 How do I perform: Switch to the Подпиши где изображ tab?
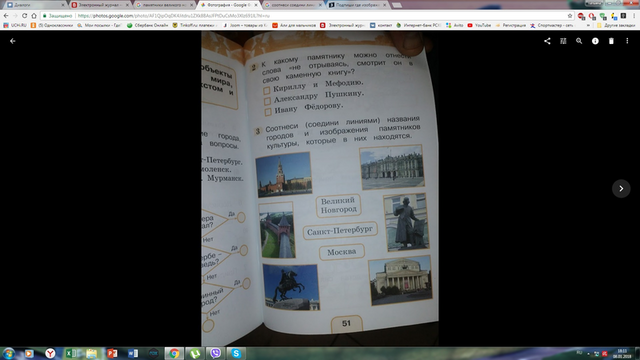coord(358,5)
